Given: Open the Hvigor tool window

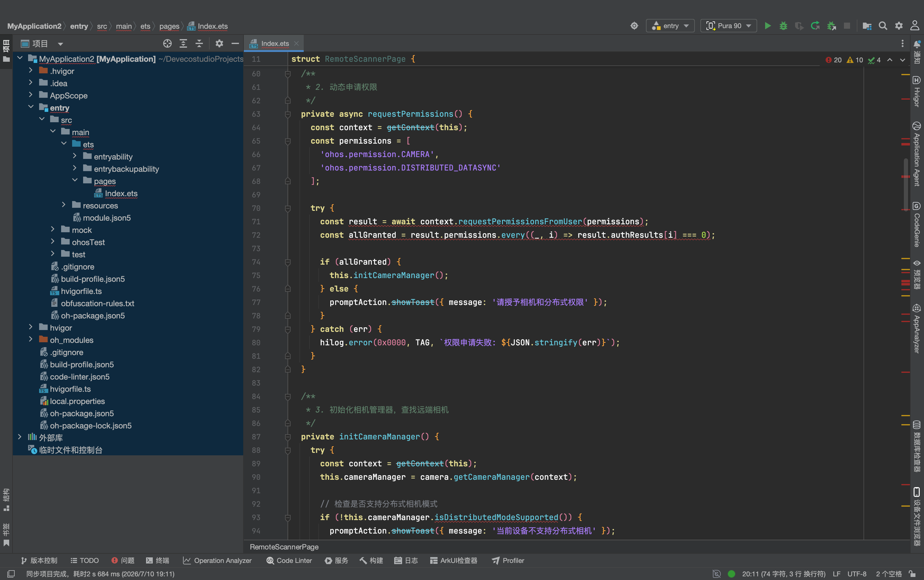Looking at the screenshot, I should coord(917,92).
